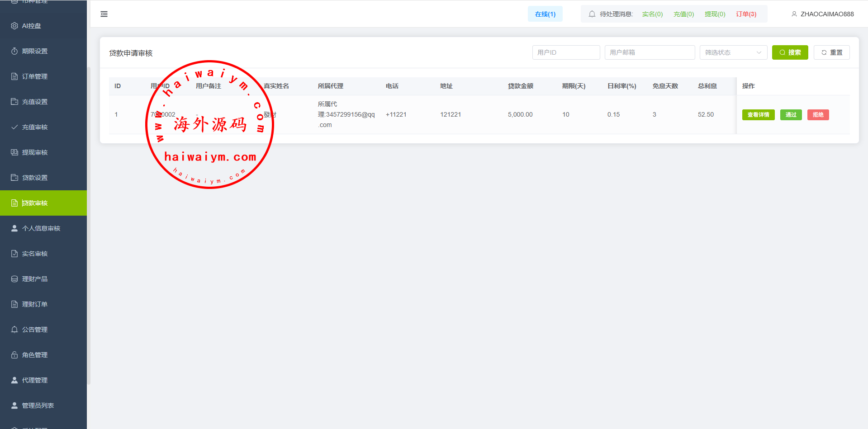Focus the 用户ID input field

(566, 52)
